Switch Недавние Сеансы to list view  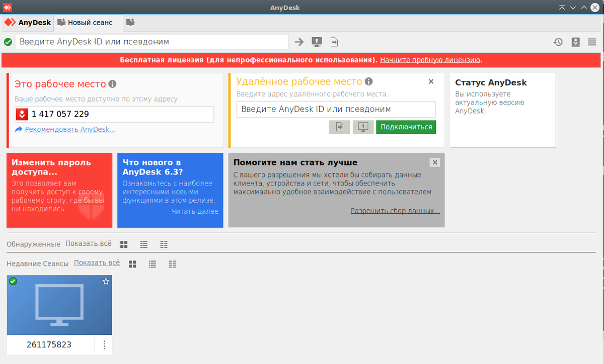[x=153, y=264]
